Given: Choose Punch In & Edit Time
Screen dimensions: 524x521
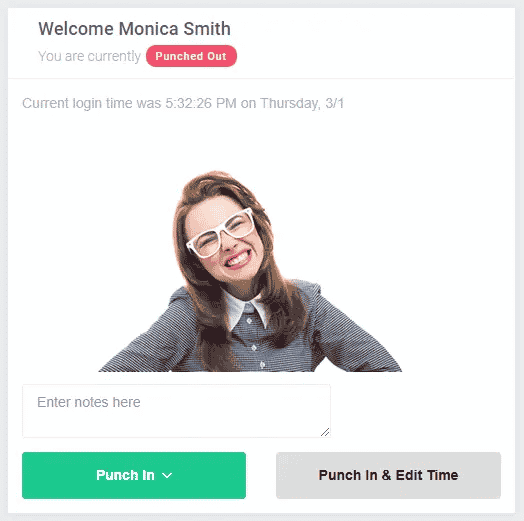Looking at the screenshot, I should tap(388, 475).
